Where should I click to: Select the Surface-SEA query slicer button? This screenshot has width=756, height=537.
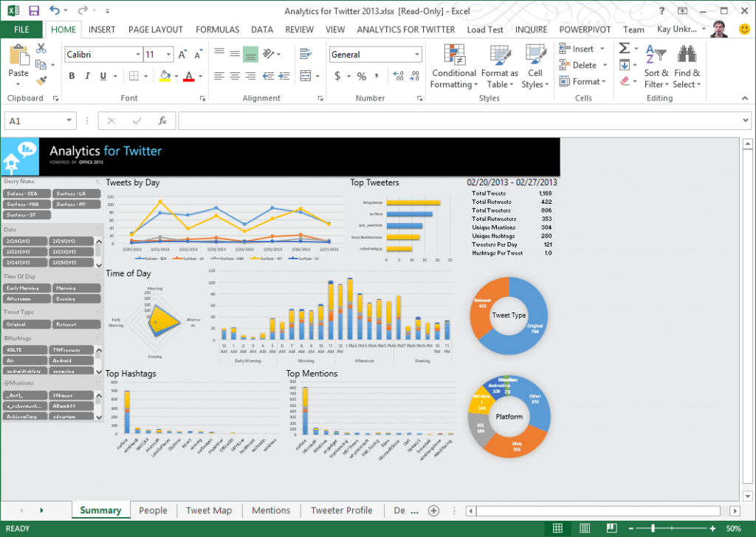[x=26, y=194]
